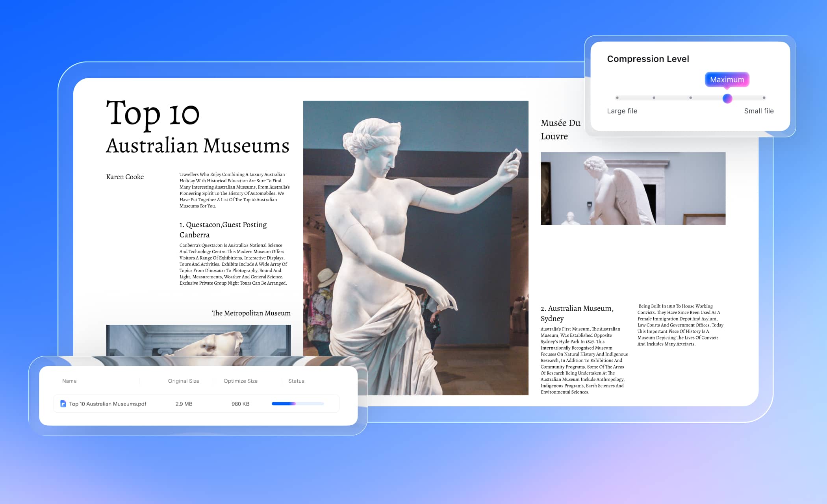
Task: Click the Large file label
Action: click(x=622, y=111)
